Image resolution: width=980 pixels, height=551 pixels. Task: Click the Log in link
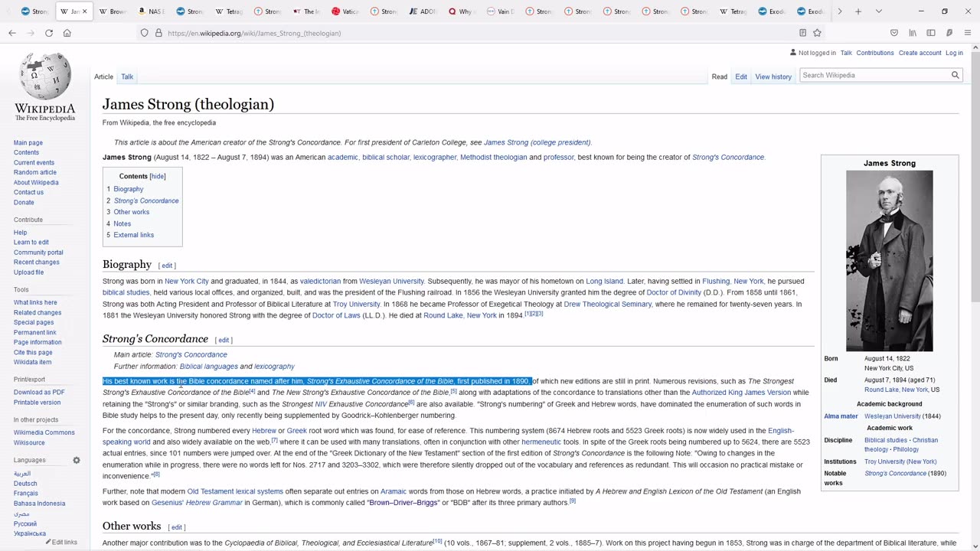[x=954, y=53]
